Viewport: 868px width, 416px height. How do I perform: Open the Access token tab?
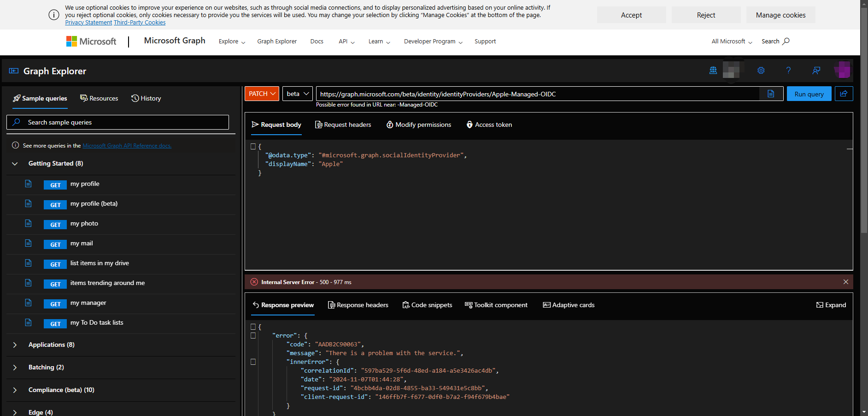[489, 125]
